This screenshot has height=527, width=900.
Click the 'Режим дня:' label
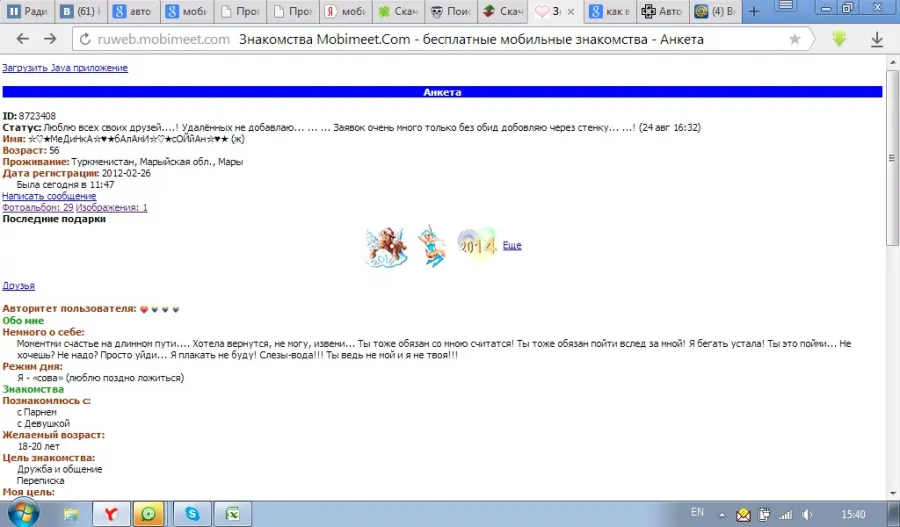tap(33, 366)
